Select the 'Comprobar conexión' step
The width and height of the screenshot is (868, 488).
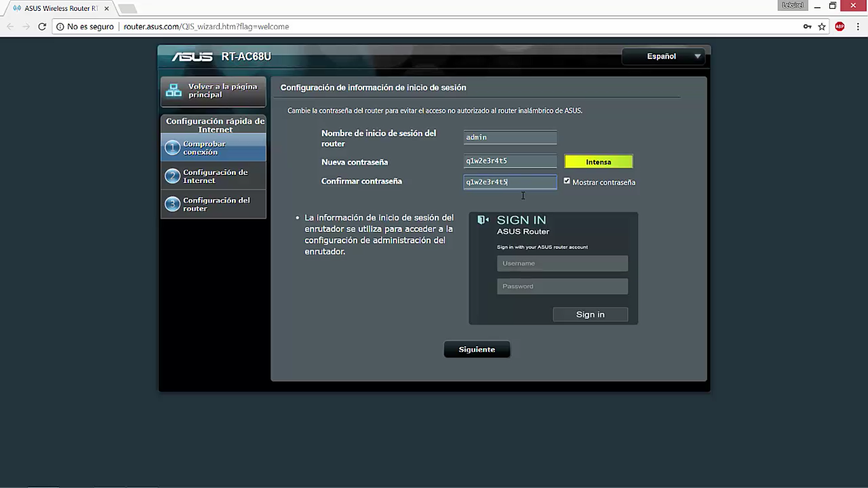pyautogui.click(x=214, y=147)
